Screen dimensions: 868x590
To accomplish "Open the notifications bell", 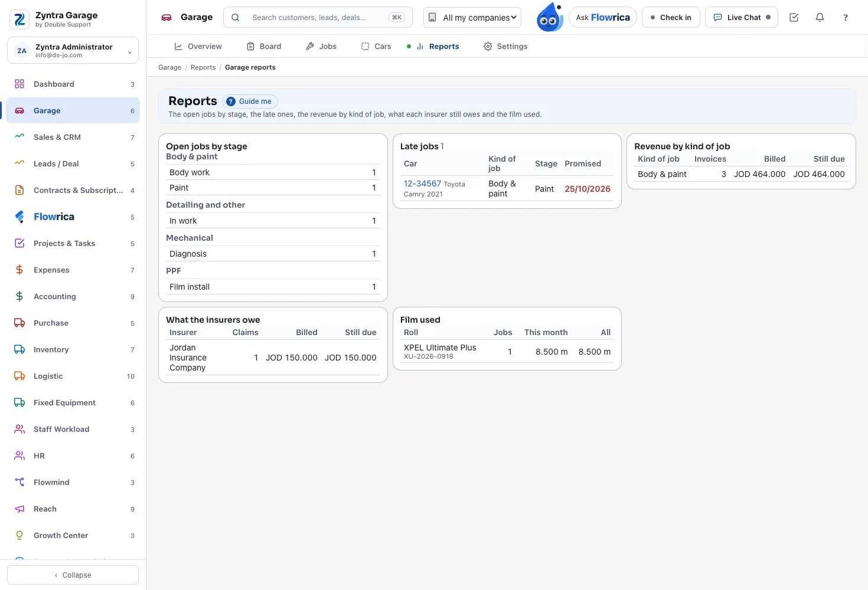I will click(x=820, y=18).
